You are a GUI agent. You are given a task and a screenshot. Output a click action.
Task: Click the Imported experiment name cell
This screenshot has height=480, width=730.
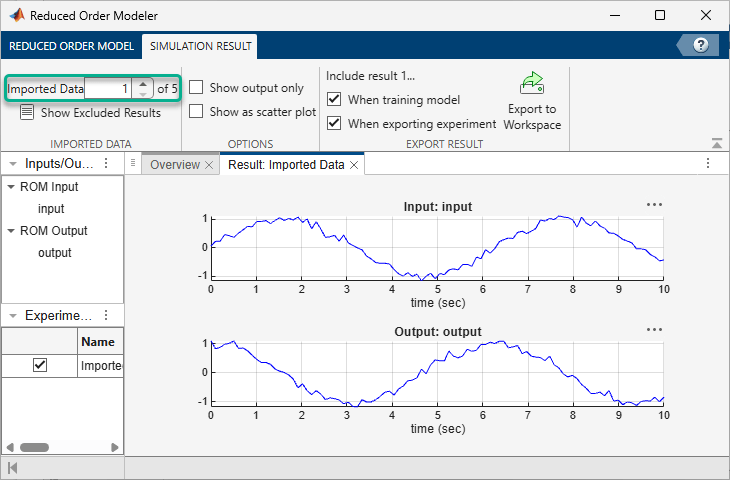pos(101,365)
